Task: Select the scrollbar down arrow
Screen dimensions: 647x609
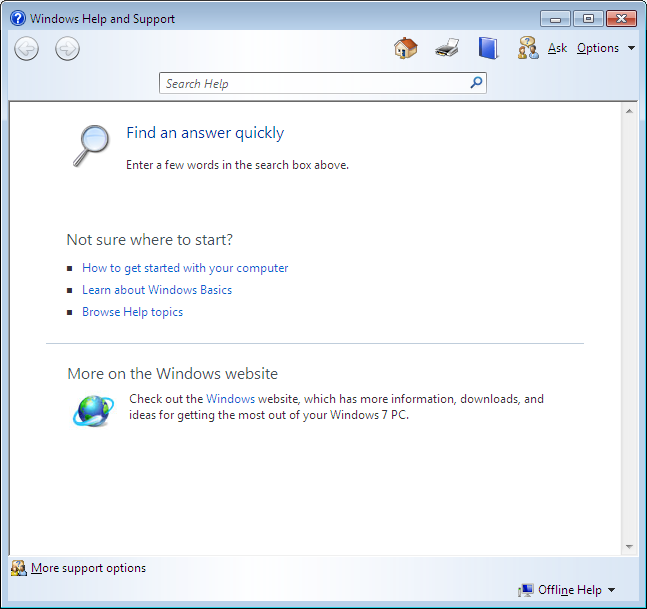Action: (629, 547)
